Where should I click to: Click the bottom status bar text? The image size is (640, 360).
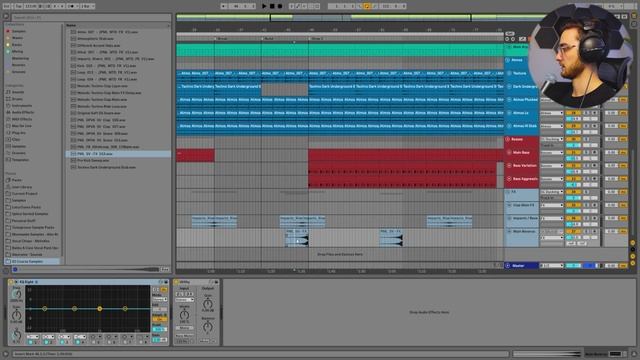click(x=43, y=354)
